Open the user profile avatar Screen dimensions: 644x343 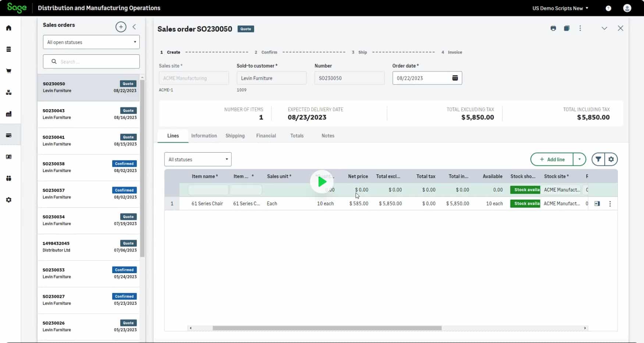[627, 8]
